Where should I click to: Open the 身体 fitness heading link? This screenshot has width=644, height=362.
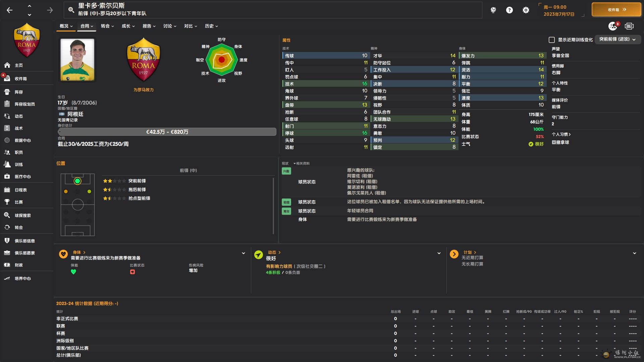pos(79,252)
